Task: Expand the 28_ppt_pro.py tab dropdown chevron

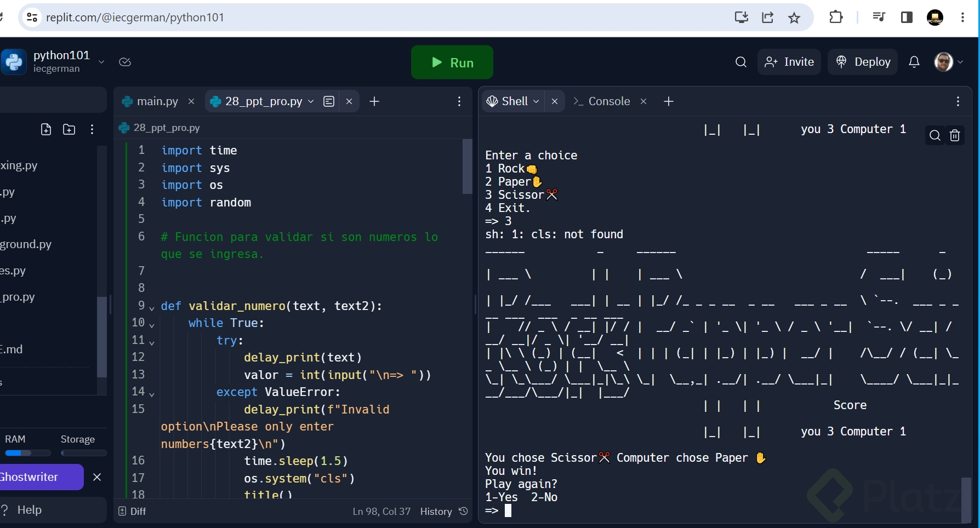Action: [311, 101]
